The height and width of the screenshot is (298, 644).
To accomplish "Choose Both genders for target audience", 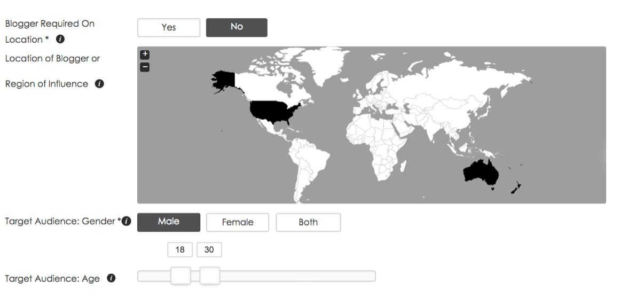I will pos(308,222).
